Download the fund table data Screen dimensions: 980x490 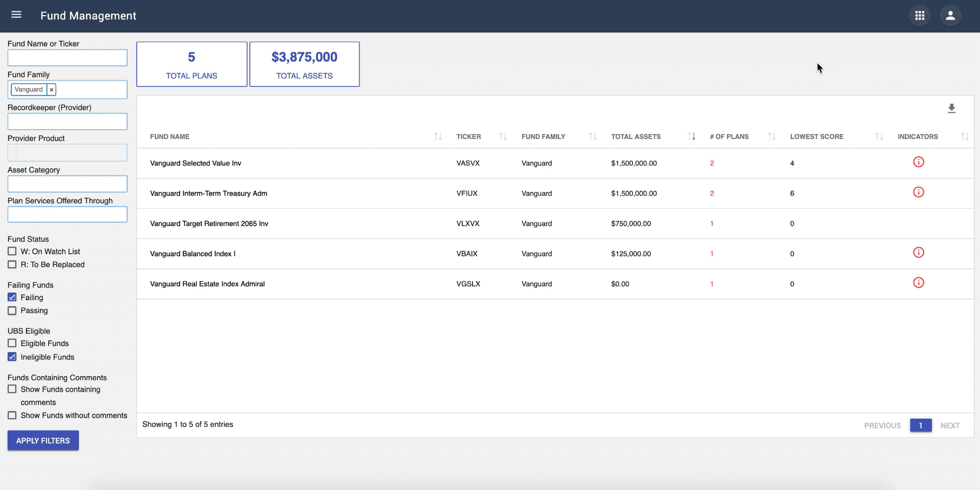pyautogui.click(x=951, y=109)
